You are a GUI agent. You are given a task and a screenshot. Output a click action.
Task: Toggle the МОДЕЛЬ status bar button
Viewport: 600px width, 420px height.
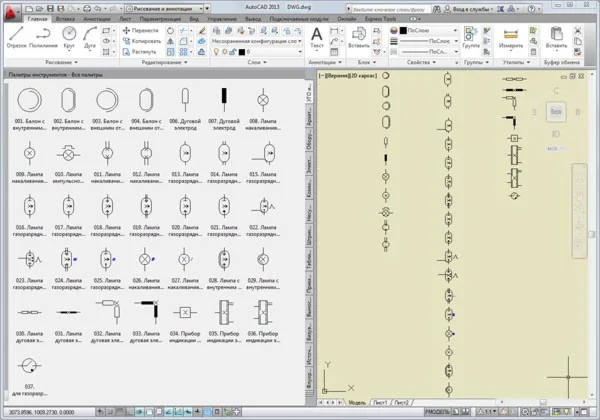pos(437,411)
